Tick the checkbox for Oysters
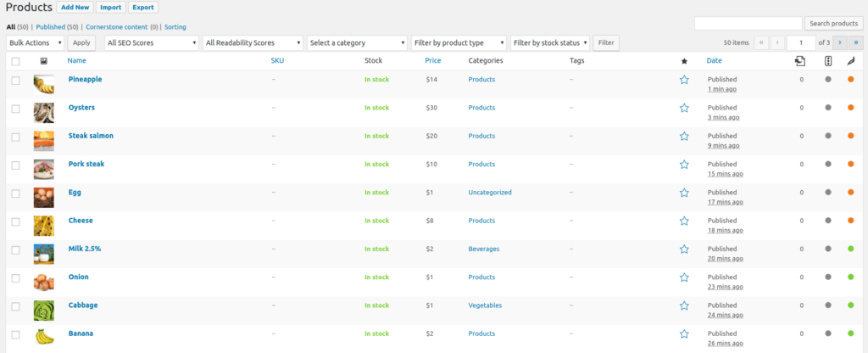Image resolution: width=868 pixels, height=353 pixels. coord(15,109)
